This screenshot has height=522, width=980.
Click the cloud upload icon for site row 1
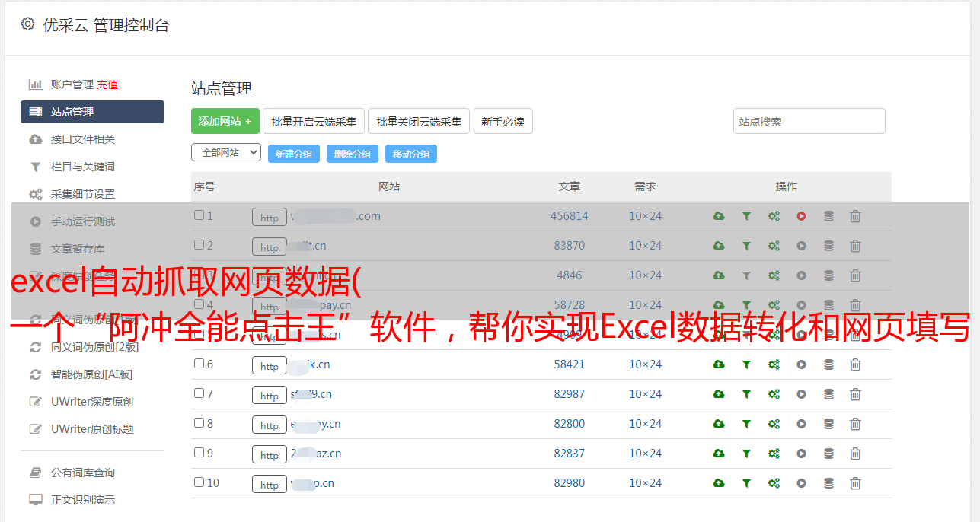pos(719,216)
